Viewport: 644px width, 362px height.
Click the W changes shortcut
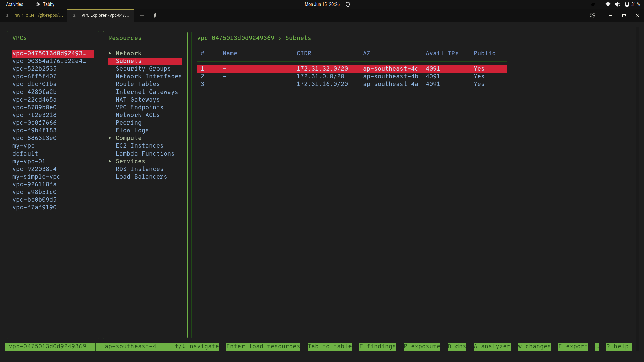click(534, 347)
